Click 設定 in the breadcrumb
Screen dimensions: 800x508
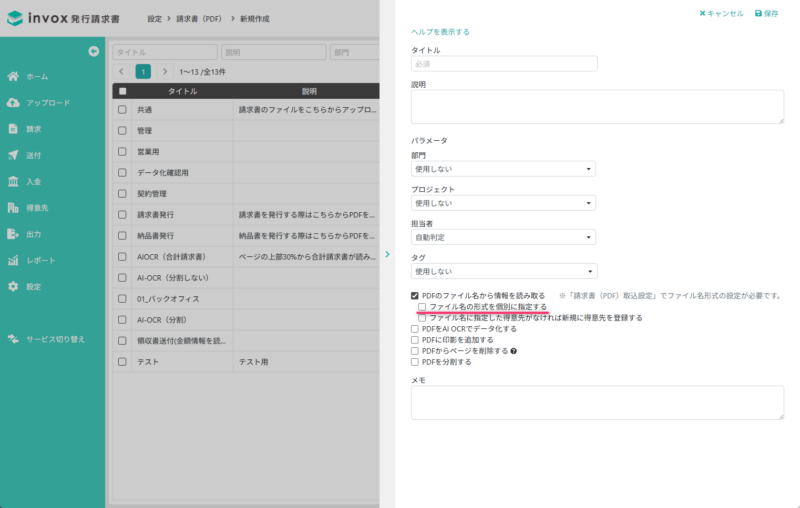click(155, 19)
